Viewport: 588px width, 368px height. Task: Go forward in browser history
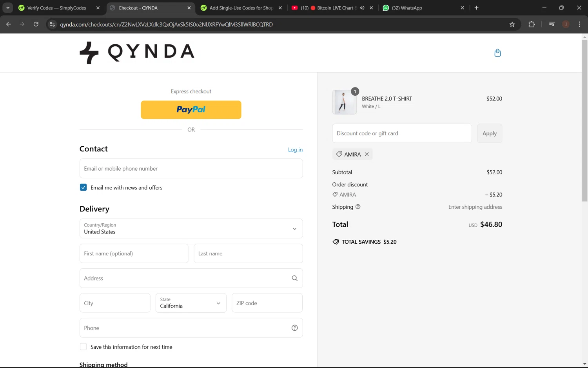click(x=22, y=24)
